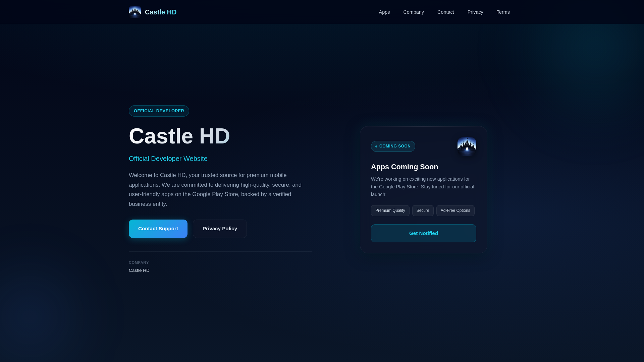Screen dimensions: 644x362
Task: Click the Castle HD brand name in header
Action: point(161,12)
